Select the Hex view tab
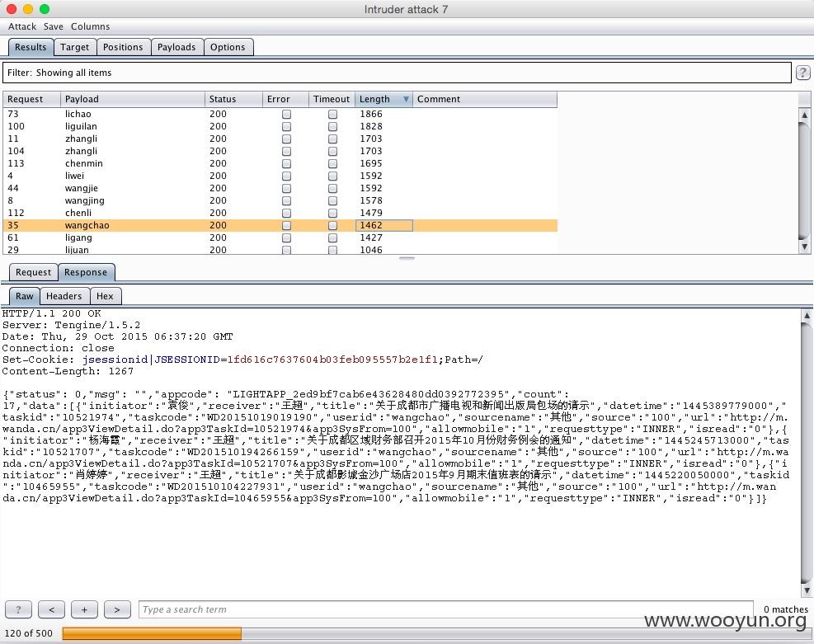The width and height of the screenshot is (814, 644). pyautogui.click(x=105, y=296)
